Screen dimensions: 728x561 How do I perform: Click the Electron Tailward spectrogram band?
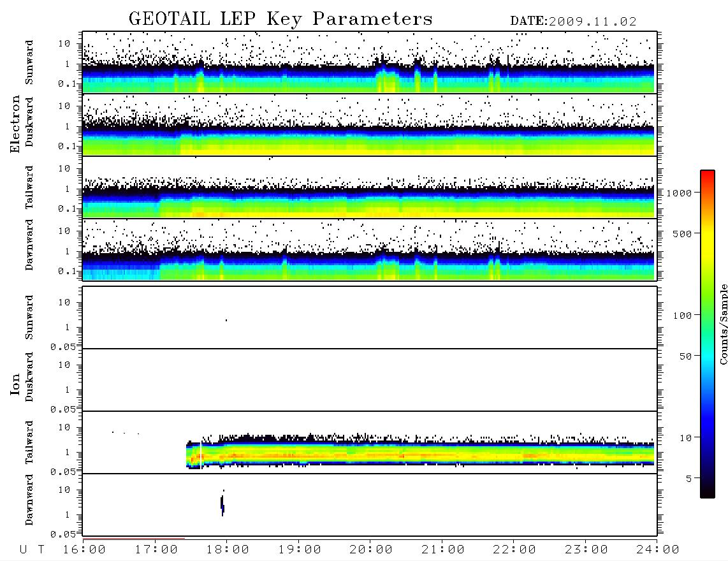pos(368,202)
